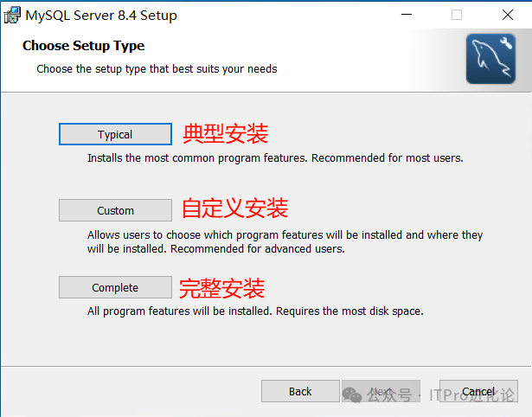Click the maximize window button

(x=457, y=15)
